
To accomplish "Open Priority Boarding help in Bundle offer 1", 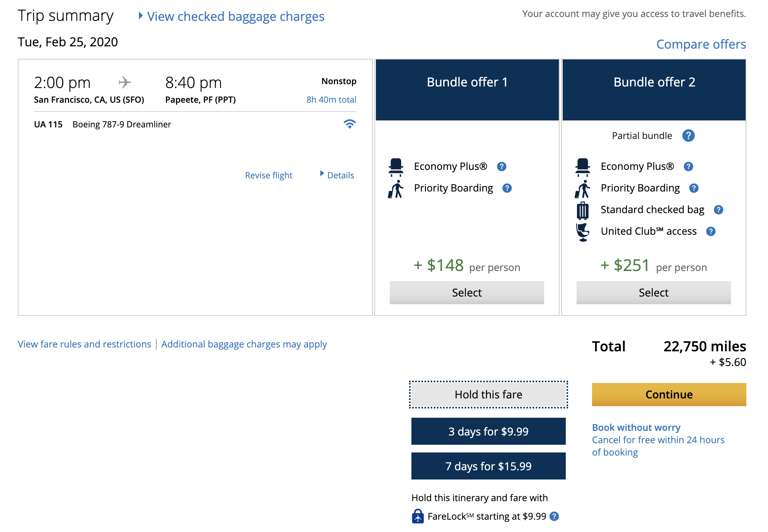I will pos(507,188).
